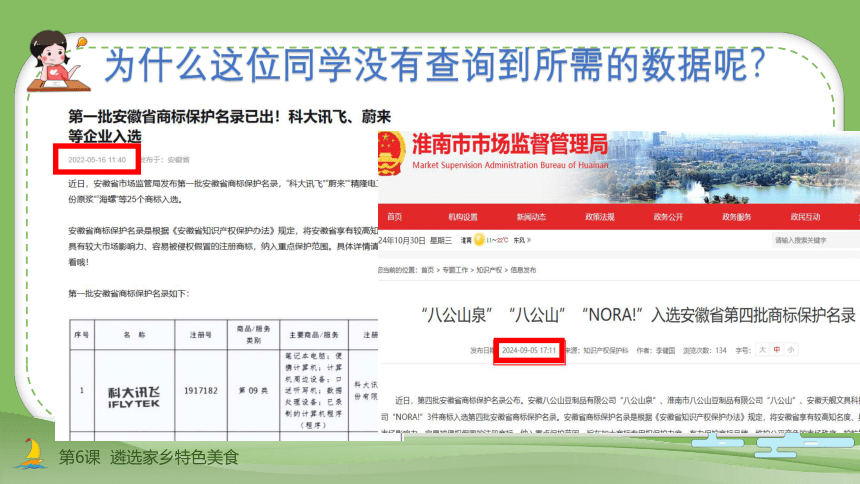Click the 浏览次数: 134 text
This screenshot has height=484, width=860.
705,350
